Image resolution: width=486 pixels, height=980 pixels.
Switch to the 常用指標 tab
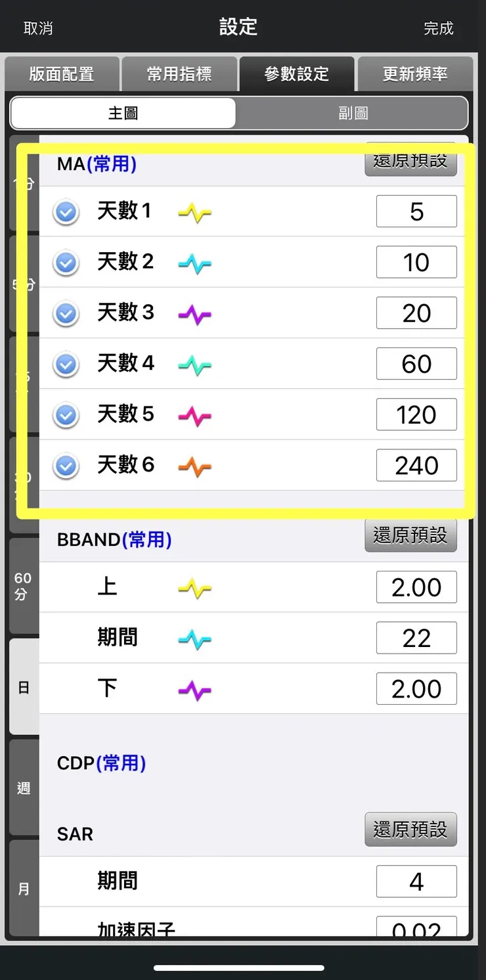(x=179, y=74)
